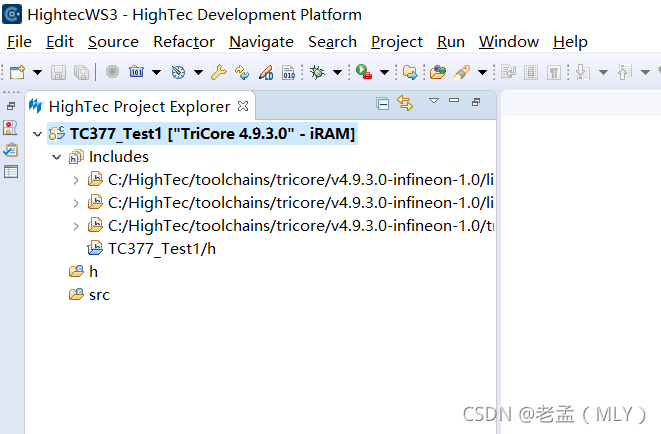Expand the first toolchain include path
Screen dimensions: 661x434
pos(76,180)
